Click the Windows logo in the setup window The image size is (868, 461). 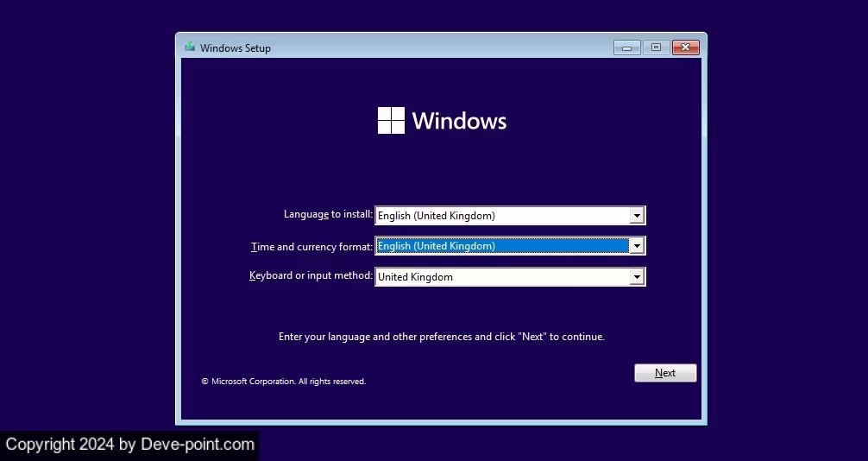click(x=442, y=120)
